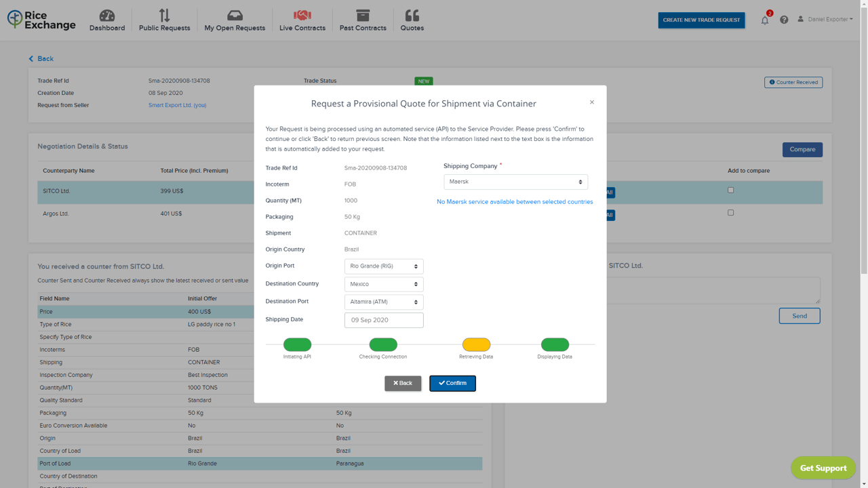This screenshot has width=868, height=488.
Task: Click the Checking Connection status indicator
Action: tap(383, 344)
